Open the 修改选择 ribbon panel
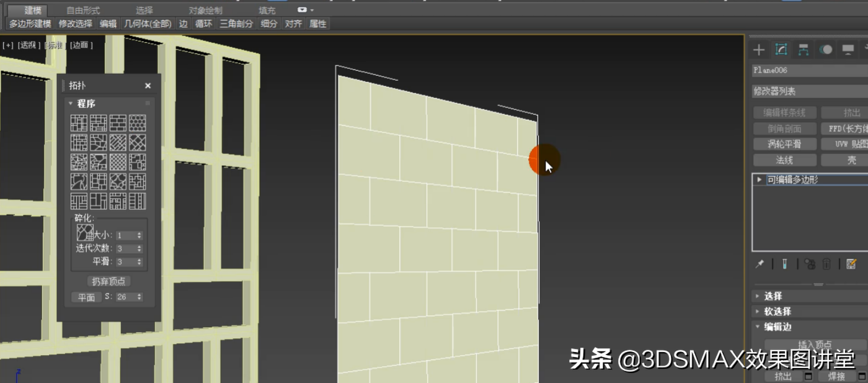This screenshot has width=868, height=383. click(76, 24)
